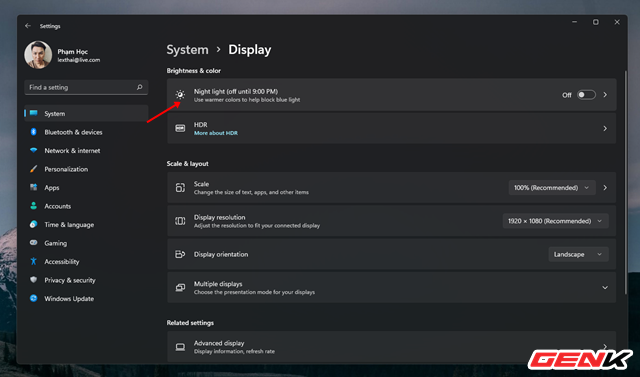Click the profile avatar of Phạm Học
This screenshot has width=640, height=377.
coord(38,55)
